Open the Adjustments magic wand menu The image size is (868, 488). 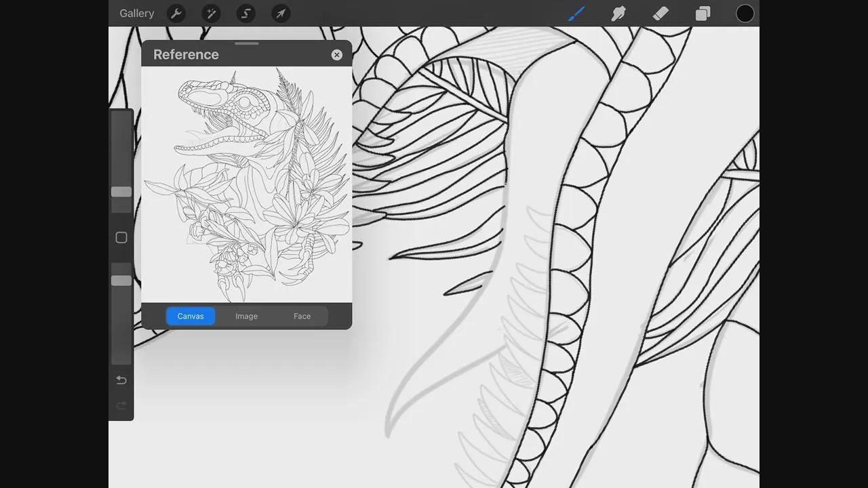(x=211, y=14)
